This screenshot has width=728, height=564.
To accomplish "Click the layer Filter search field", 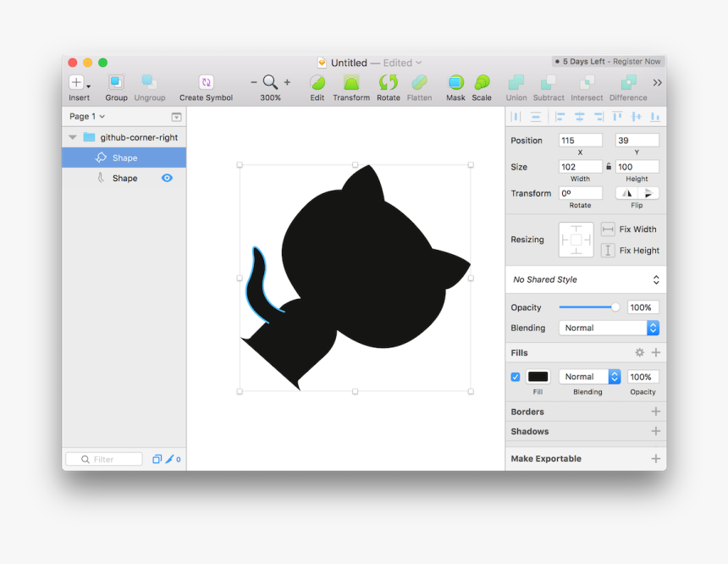I will tap(104, 459).
